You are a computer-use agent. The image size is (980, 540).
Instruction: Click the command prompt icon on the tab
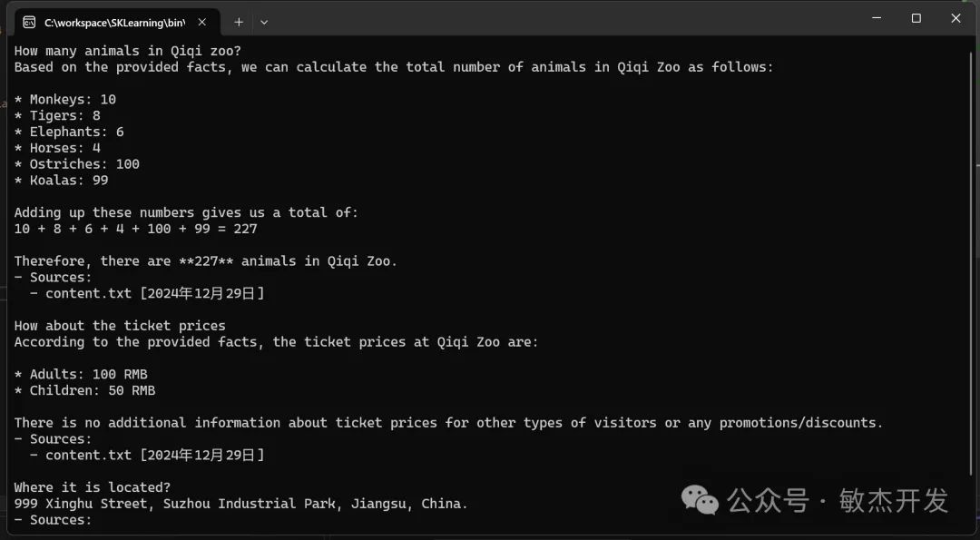[x=29, y=23]
